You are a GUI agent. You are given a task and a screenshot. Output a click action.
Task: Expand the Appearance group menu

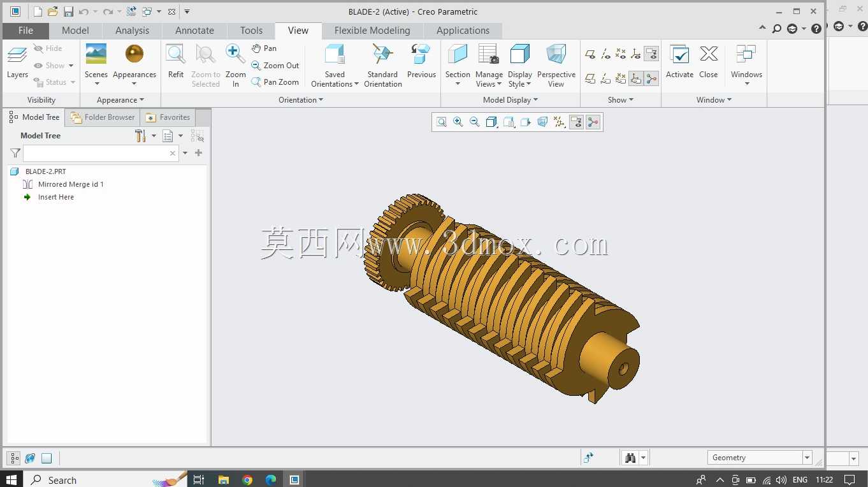(x=120, y=100)
